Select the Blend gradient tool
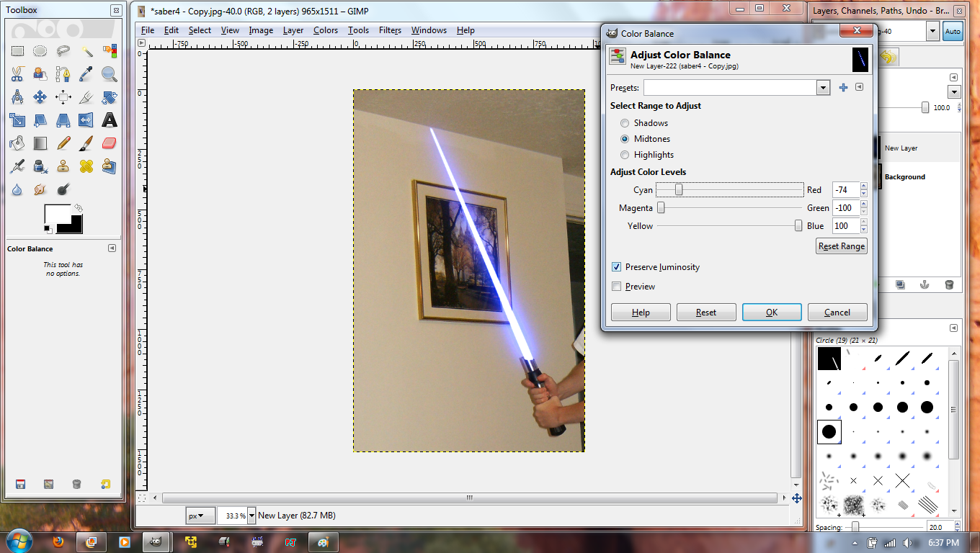Image resolution: width=980 pixels, height=553 pixels. [40, 143]
